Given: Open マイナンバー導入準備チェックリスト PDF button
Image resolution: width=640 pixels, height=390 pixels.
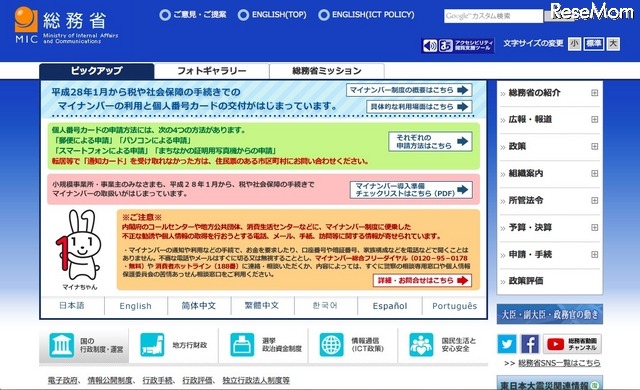Looking at the screenshot, I should pyautogui.click(x=411, y=190).
